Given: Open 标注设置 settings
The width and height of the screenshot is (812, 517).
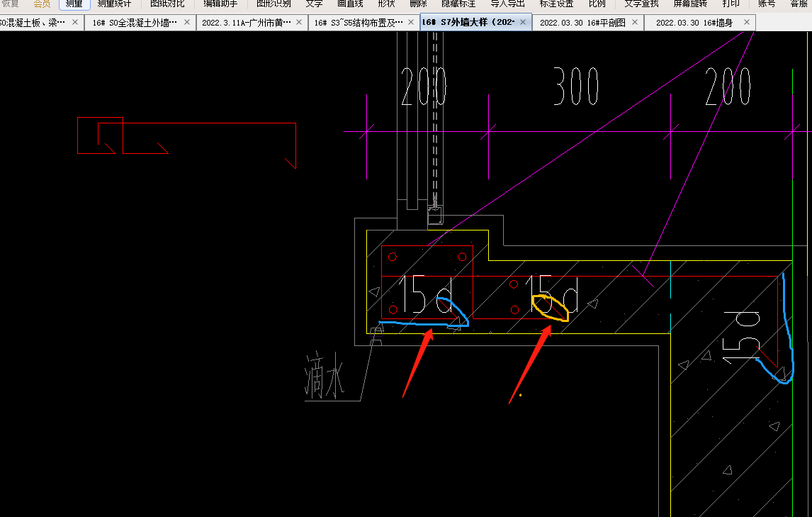Looking at the screenshot, I should [557, 4].
